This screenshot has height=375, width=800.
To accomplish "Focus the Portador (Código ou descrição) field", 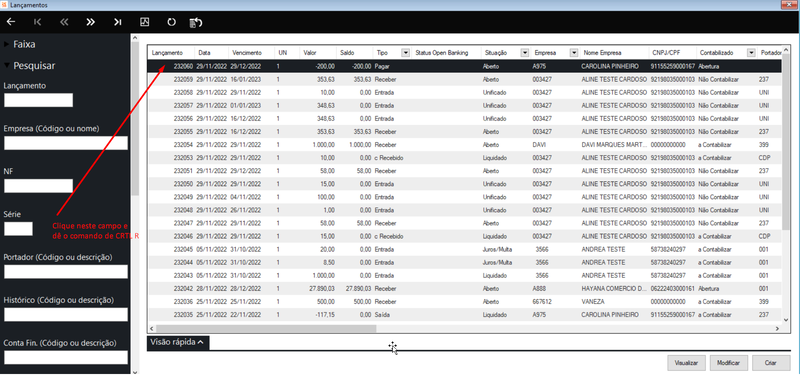I will coord(66,271).
